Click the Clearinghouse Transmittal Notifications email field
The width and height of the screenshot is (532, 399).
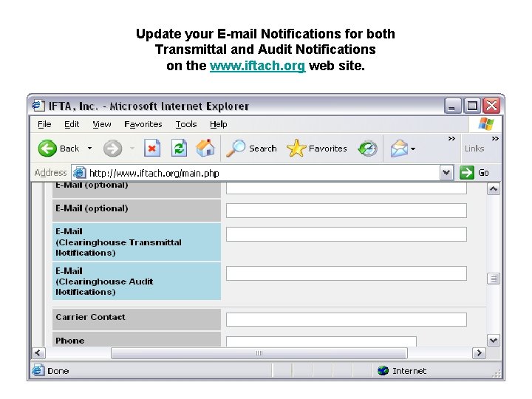coord(347,234)
